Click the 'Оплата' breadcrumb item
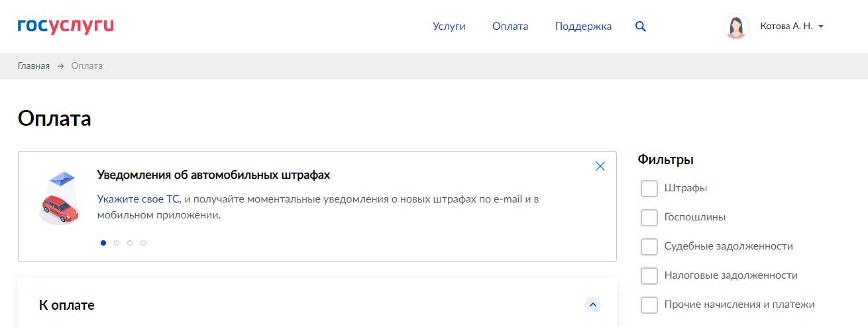 tap(87, 66)
